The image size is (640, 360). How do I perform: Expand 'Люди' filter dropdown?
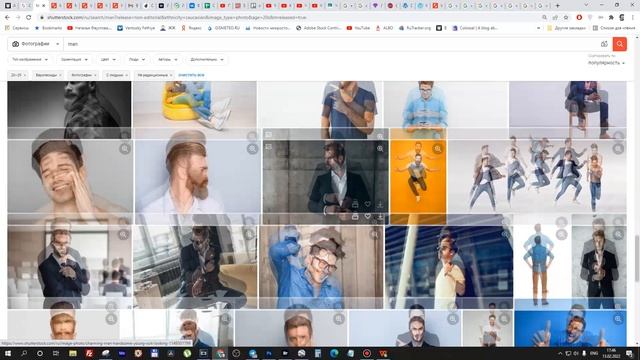point(137,60)
